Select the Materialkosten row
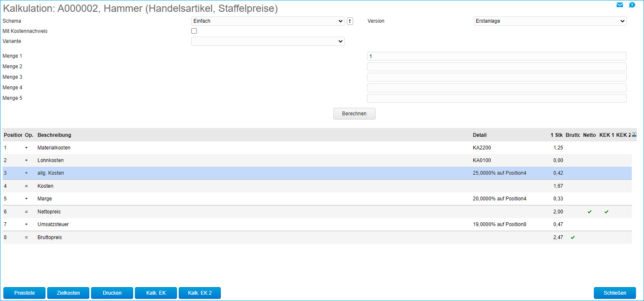The height and width of the screenshot is (301, 644). (x=317, y=148)
